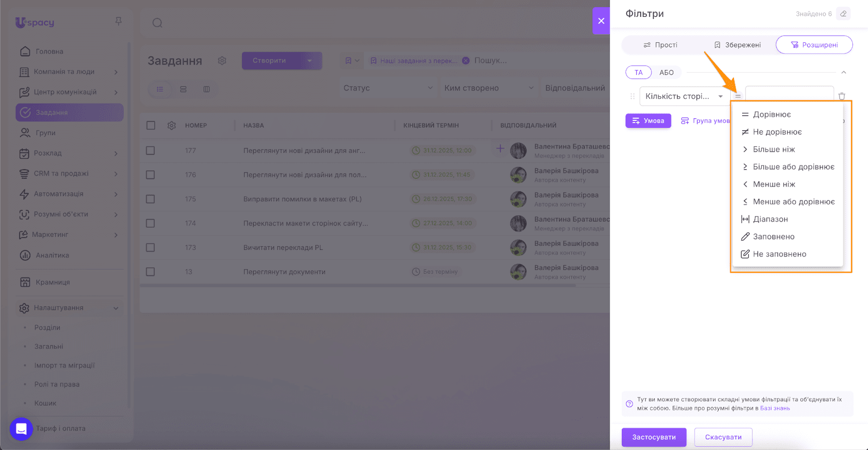Expand Автоматизація submenu
868x450 pixels.
coord(116,194)
